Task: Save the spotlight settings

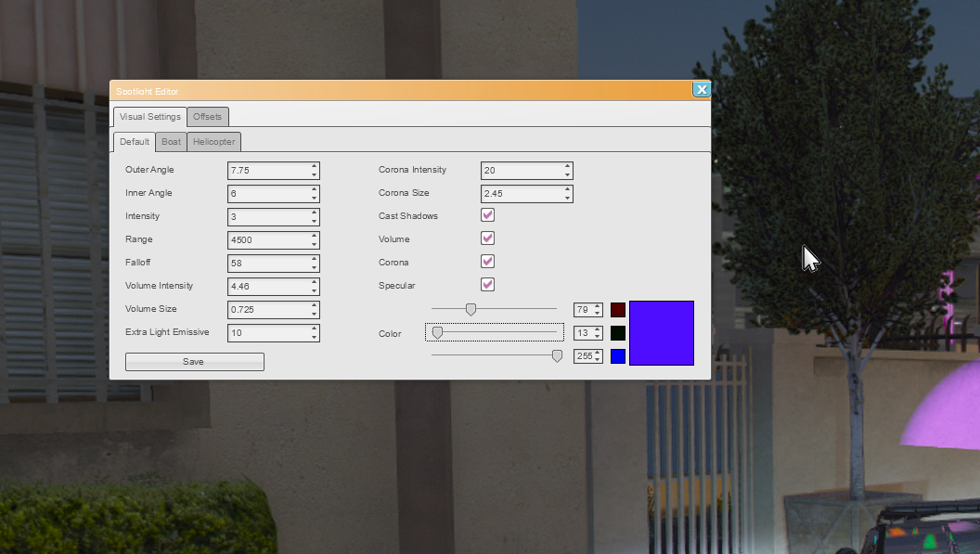Action: 194,362
